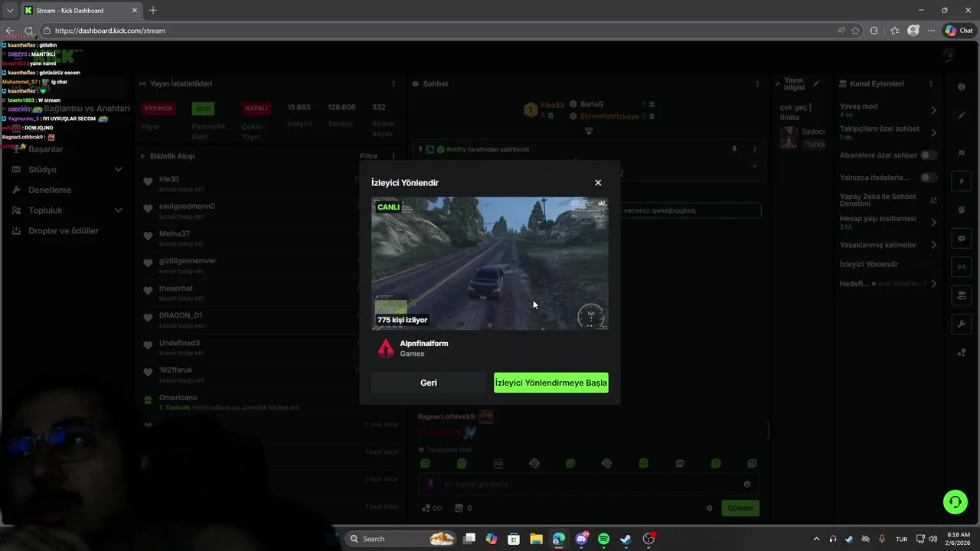Open Başarılar in left sidebar
Image resolution: width=980 pixels, height=551 pixels.
pyautogui.click(x=46, y=149)
